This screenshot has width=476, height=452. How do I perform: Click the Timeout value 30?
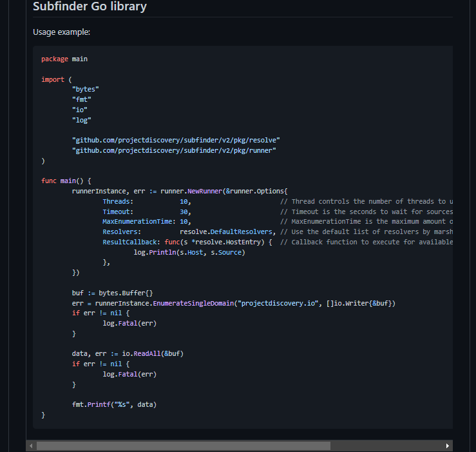pyautogui.click(x=184, y=212)
